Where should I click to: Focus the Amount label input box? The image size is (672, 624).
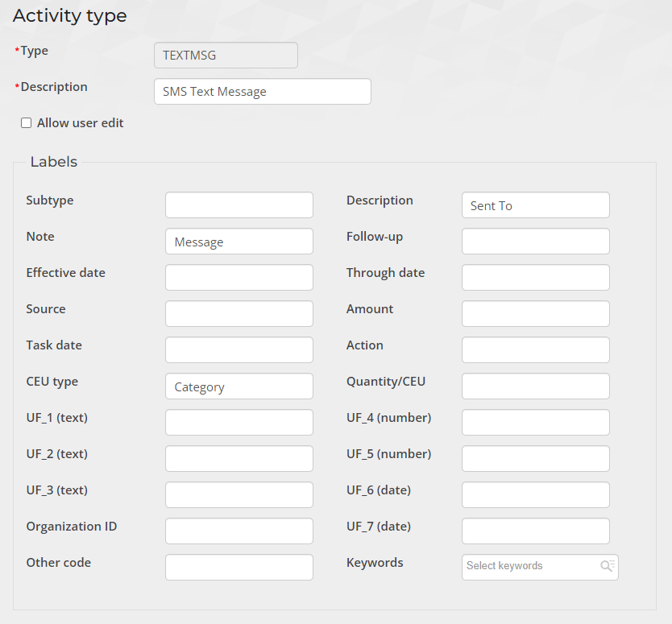pyautogui.click(x=535, y=314)
